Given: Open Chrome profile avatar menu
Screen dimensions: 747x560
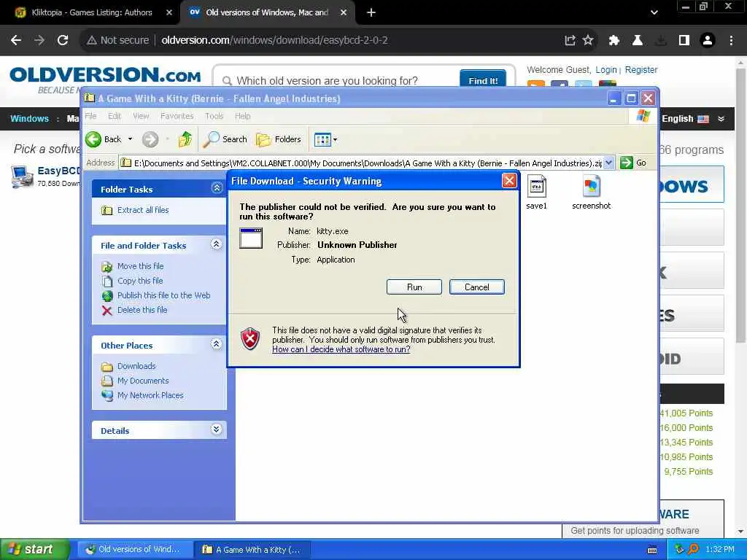Looking at the screenshot, I should (708, 40).
